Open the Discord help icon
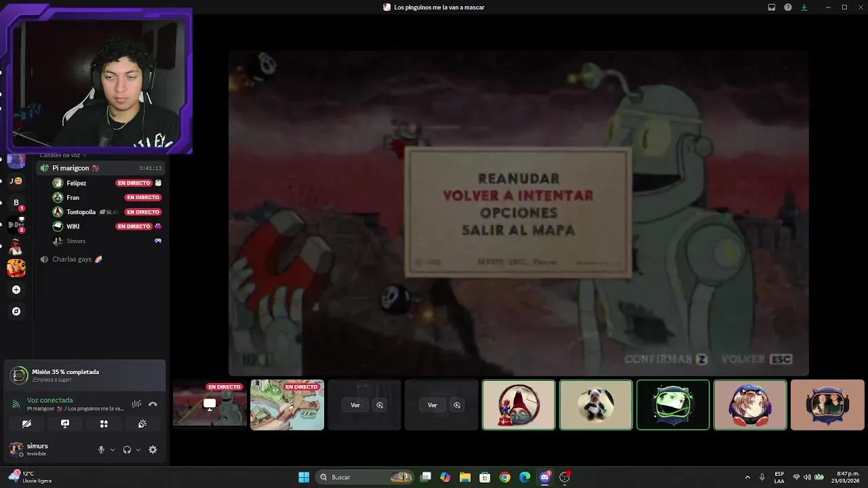 788,7
